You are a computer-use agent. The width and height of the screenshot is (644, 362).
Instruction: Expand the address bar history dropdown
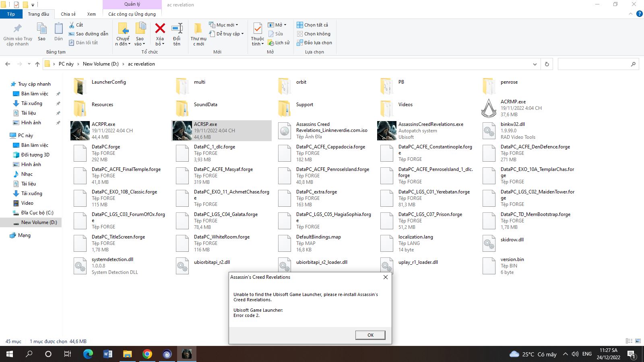click(x=535, y=64)
